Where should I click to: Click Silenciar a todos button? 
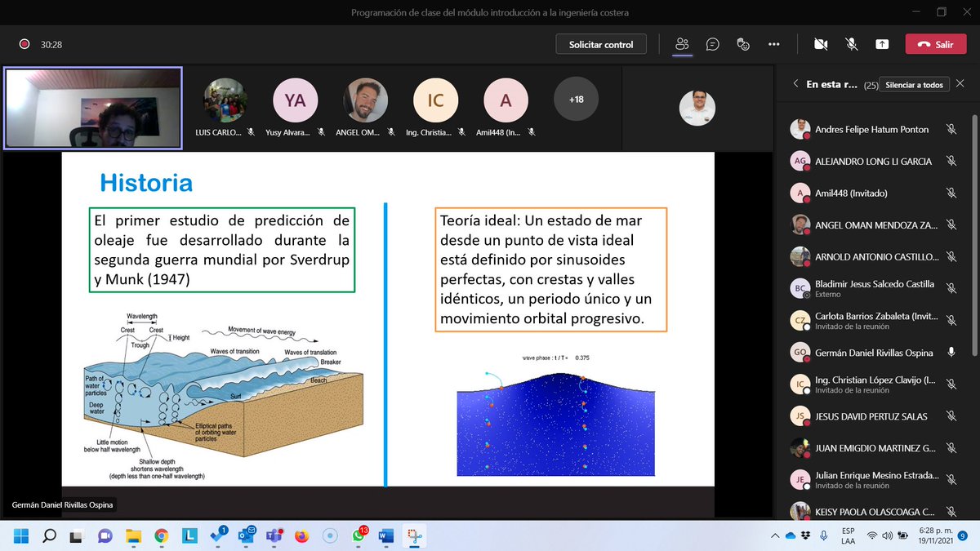tap(914, 84)
